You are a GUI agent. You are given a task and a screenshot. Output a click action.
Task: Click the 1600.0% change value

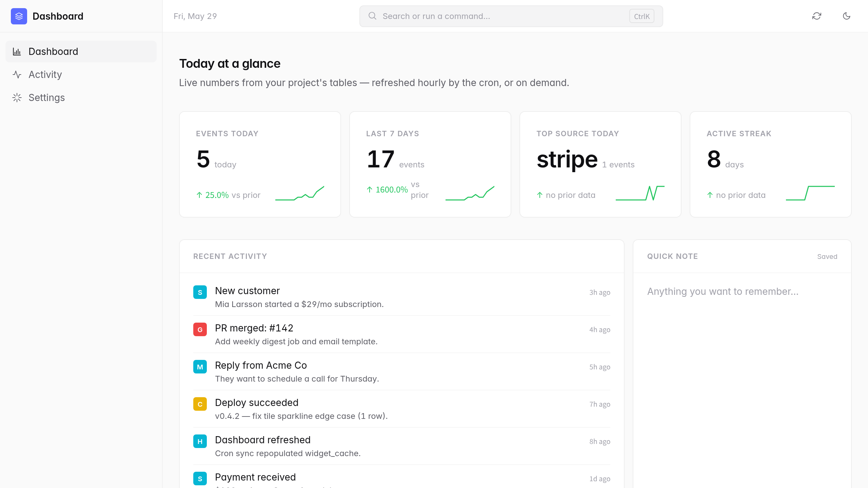[x=392, y=190]
